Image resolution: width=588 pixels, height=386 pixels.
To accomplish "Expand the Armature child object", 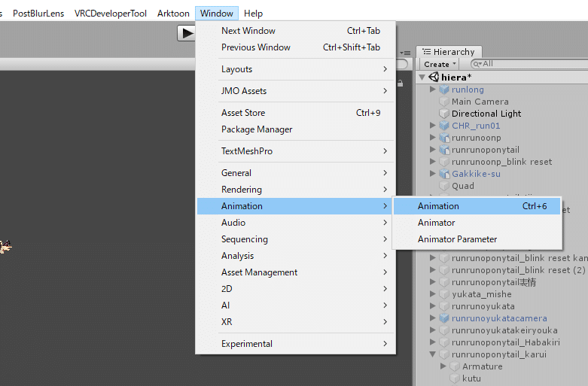I will 443,366.
